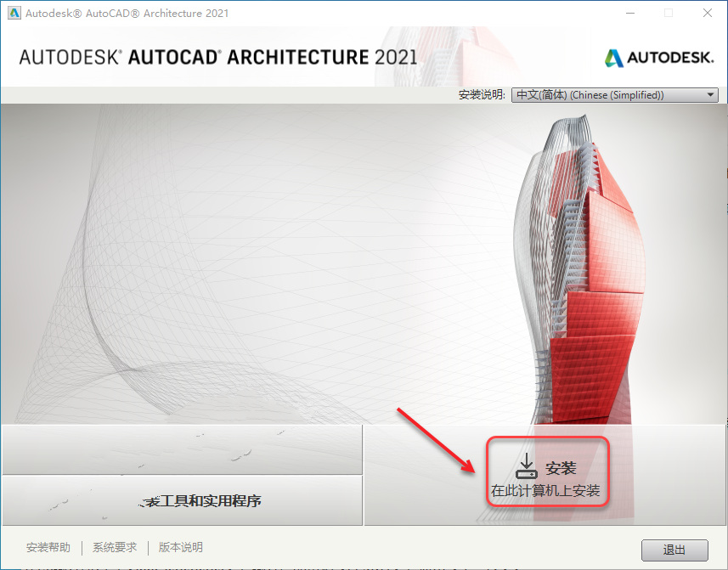Click the disabled maximize button
728x570 pixels.
669,13
